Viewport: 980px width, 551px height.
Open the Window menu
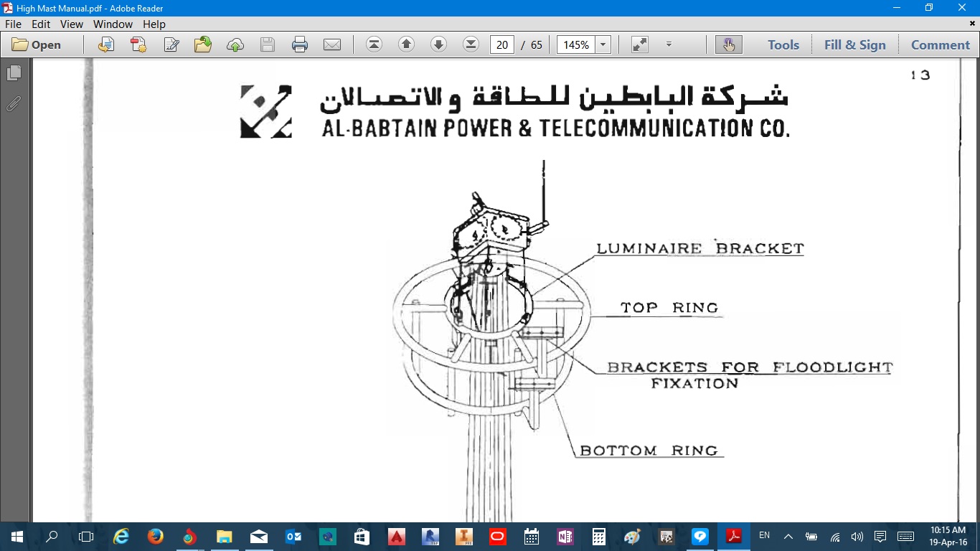click(x=113, y=24)
